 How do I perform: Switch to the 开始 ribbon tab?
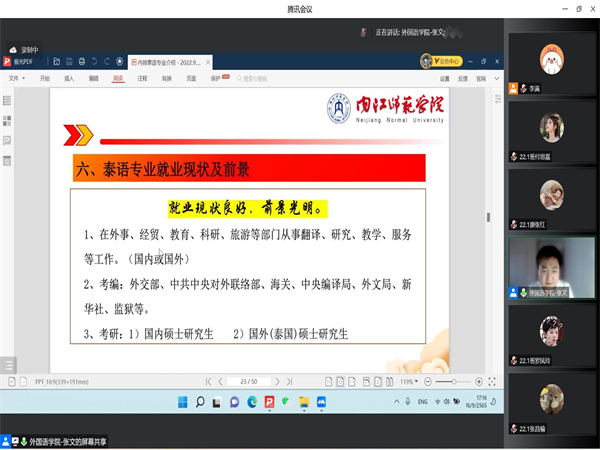point(44,77)
